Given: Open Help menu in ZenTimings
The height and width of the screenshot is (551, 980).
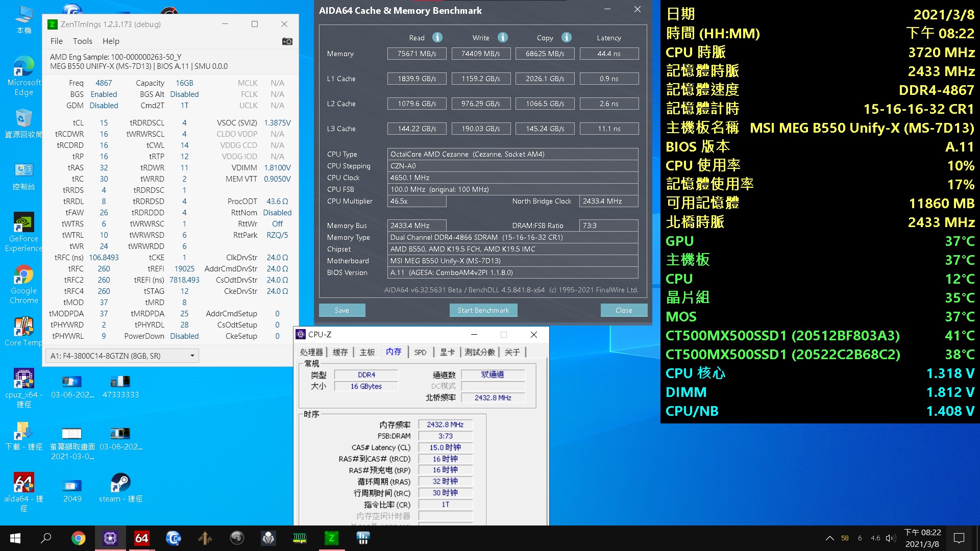Looking at the screenshot, I should 111,41.
